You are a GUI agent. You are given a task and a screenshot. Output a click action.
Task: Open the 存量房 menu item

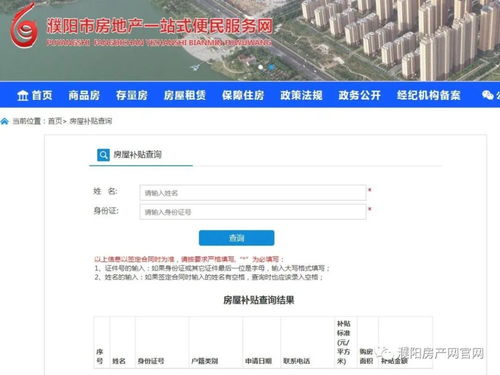tap(132, 96)
